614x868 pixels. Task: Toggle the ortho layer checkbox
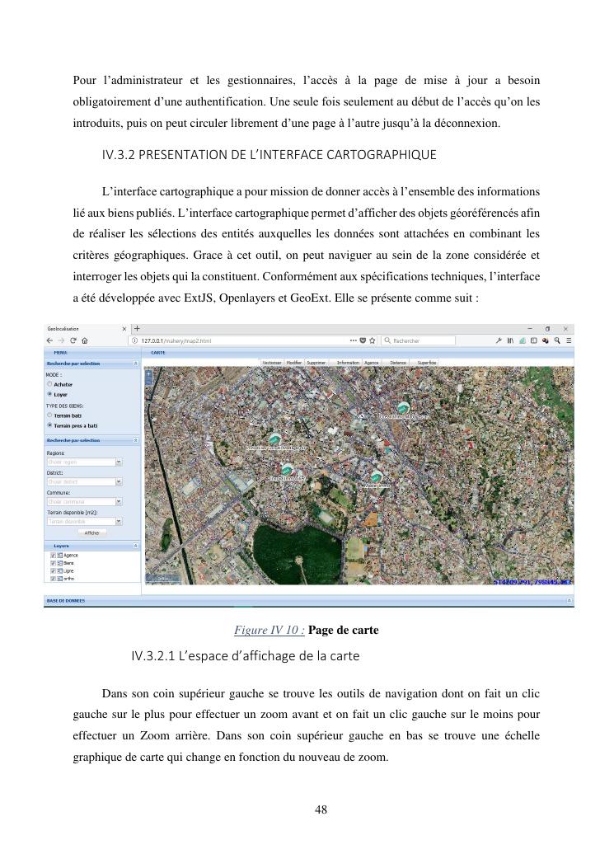click(53, 578)
